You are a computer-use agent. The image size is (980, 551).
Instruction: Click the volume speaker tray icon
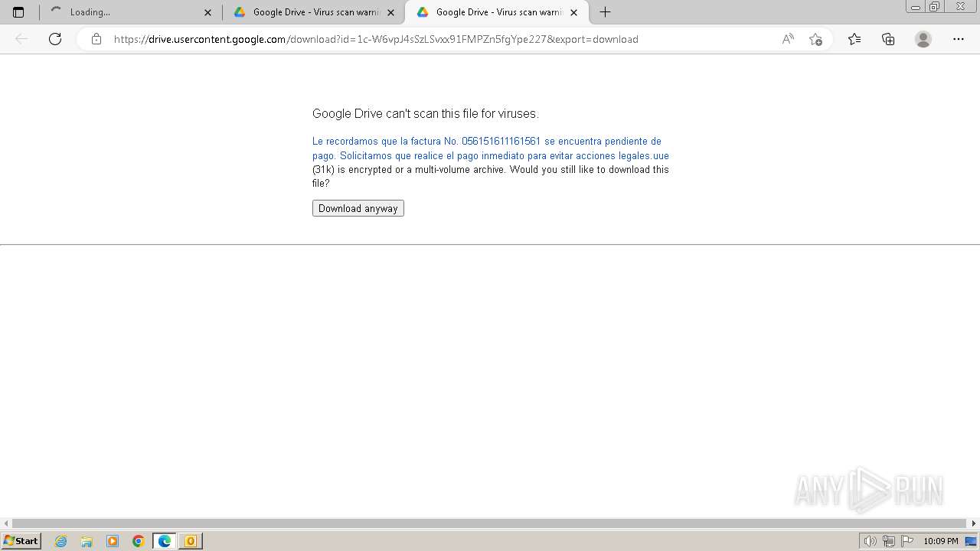coord(870,541)
